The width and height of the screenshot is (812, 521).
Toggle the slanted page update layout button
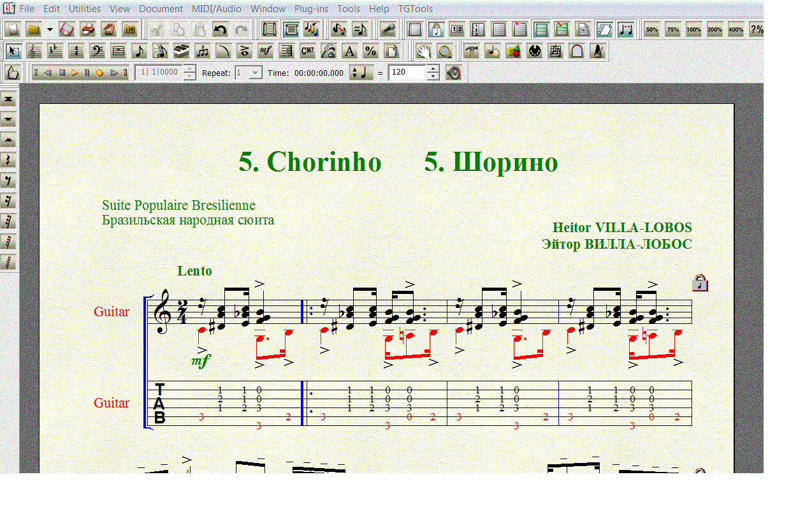pos(604,29)
